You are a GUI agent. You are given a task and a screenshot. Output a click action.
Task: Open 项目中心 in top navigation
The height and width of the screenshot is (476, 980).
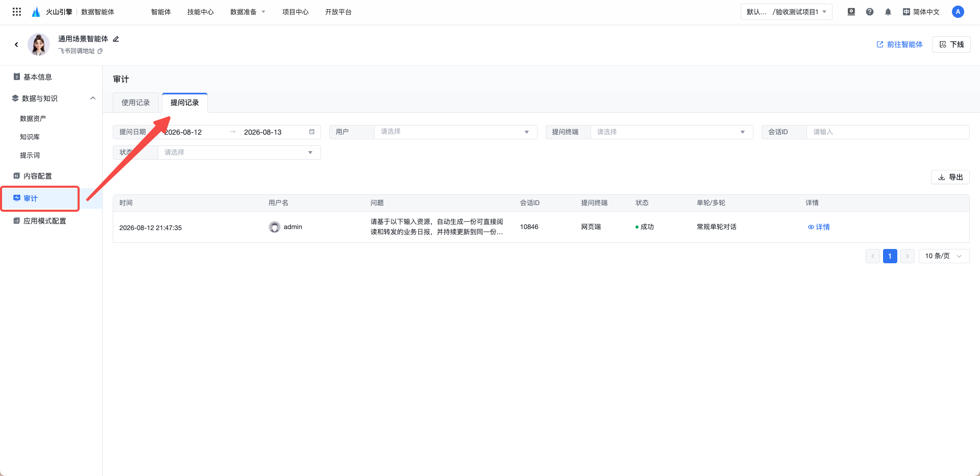(x=296, y=12)
